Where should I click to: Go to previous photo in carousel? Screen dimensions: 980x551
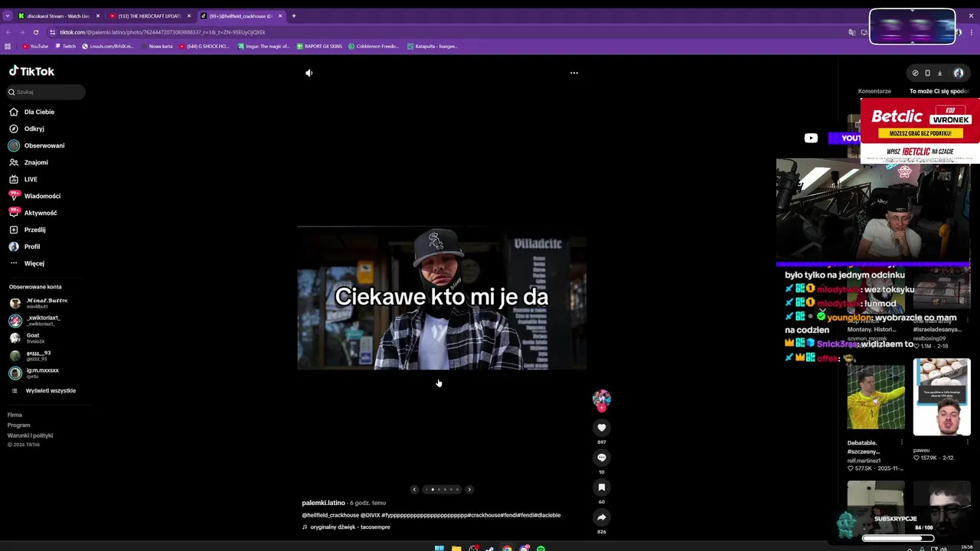coord(414,489)
